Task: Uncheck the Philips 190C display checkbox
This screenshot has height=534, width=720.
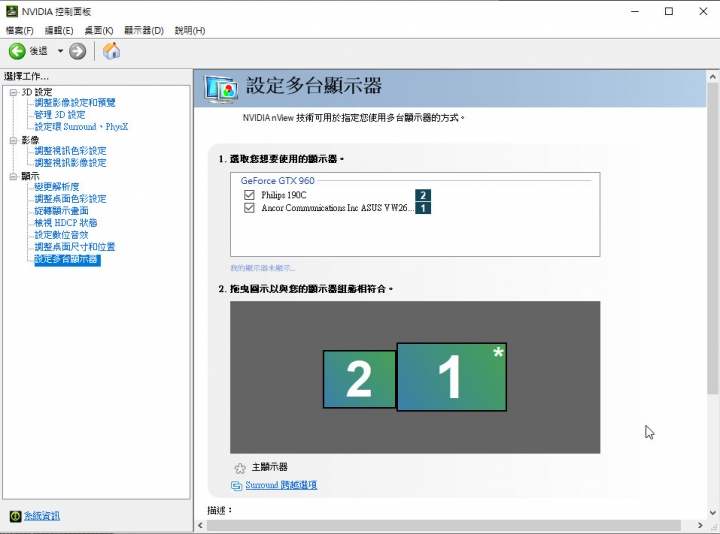Action: click(249, 195)
